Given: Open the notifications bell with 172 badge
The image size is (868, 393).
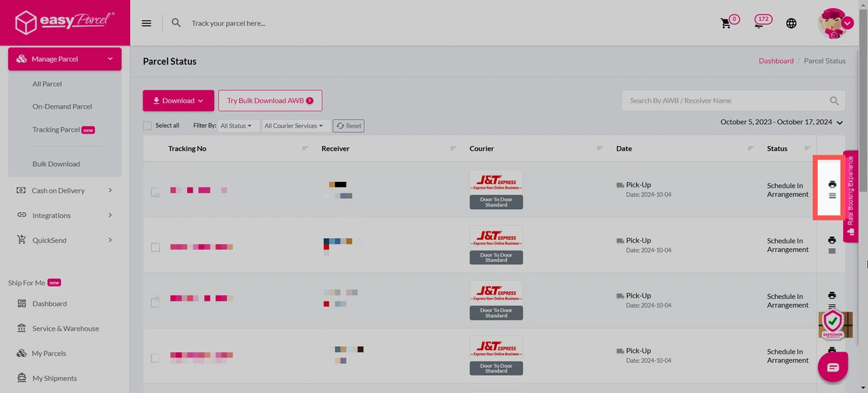Looking at the screenshot, I should click(759, 22).
